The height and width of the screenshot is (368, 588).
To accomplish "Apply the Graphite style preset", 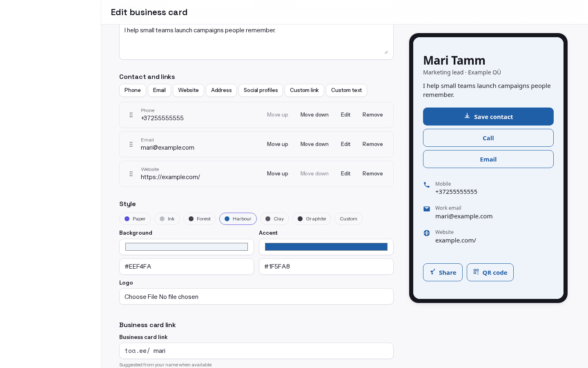I will [x=312, y=219].
